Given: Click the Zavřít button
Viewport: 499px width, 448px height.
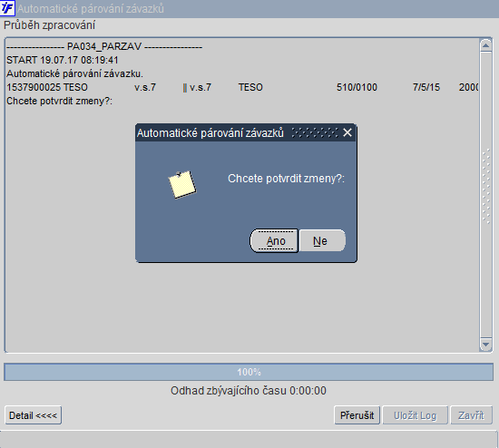Looking at the screenshot, I should (x=471, y=415).
